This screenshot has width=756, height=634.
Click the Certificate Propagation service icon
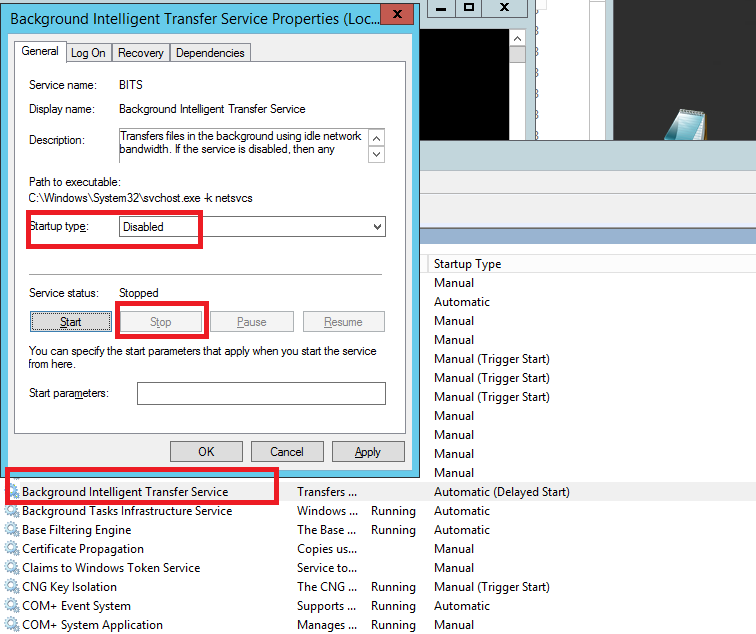coord(13,549)
